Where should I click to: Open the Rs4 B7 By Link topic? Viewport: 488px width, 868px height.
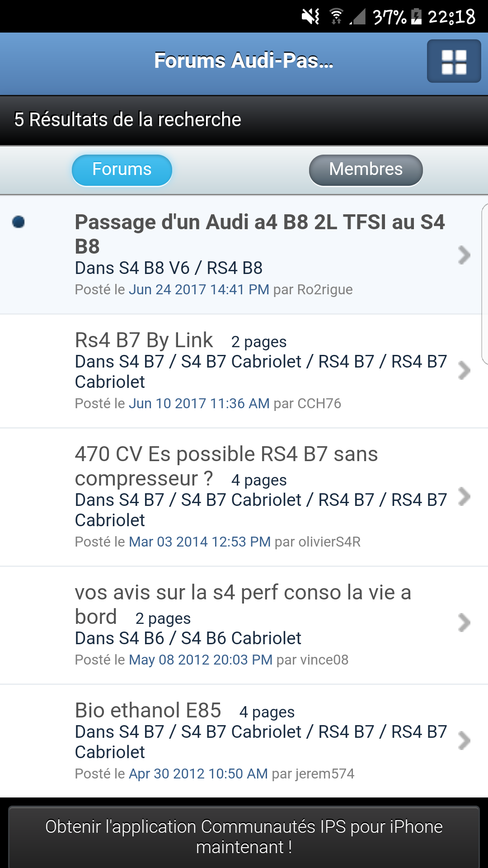coord(144,340)
